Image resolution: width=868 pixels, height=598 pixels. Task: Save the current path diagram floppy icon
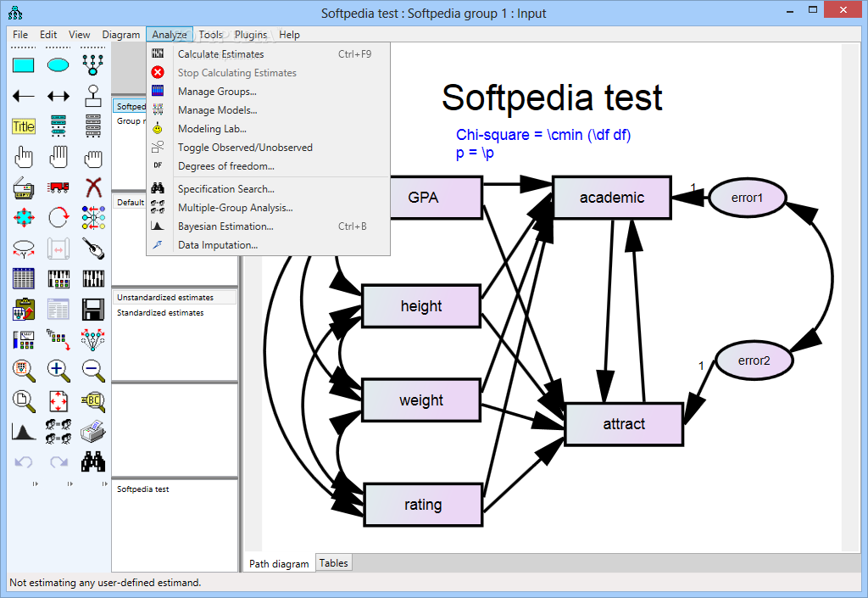tap(93, 310)
